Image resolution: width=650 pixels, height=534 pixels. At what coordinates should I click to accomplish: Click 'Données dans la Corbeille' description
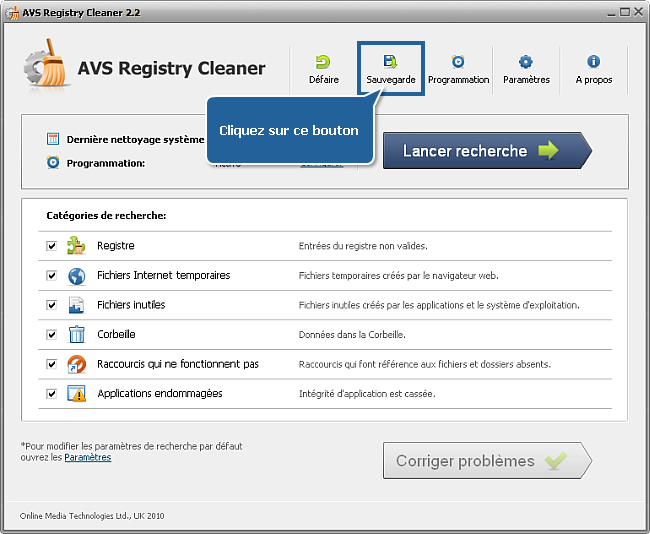point(352,335)
